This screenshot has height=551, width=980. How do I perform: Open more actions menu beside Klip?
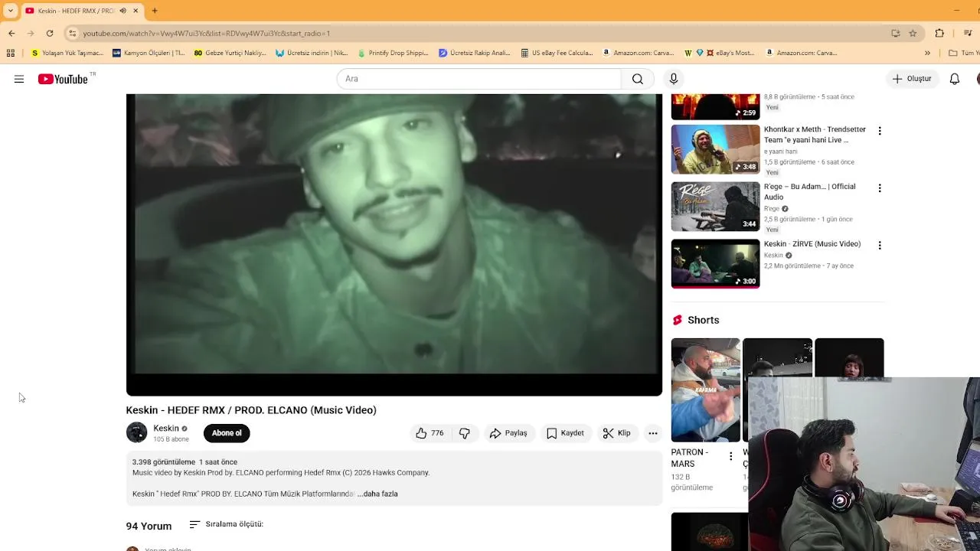[x=653, y=433]
